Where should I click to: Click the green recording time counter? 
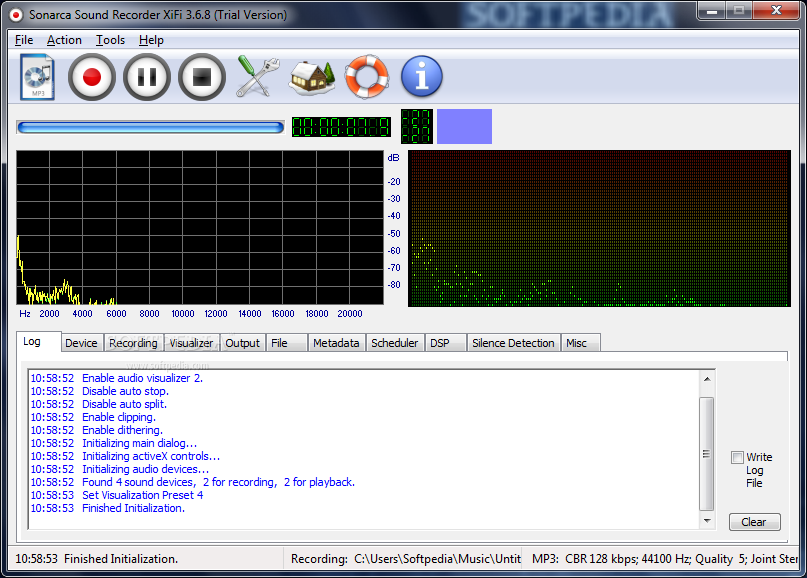click(341, 127)
